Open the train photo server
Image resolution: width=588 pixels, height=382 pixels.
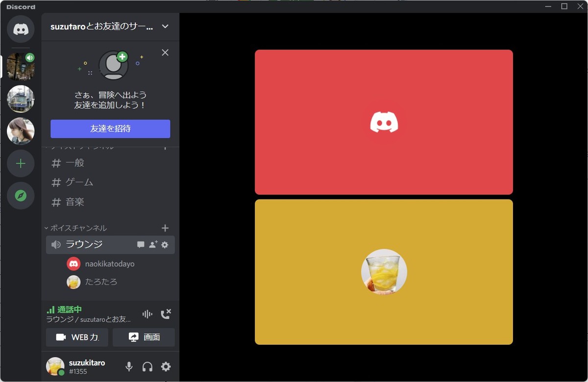click(x=21, y=99)
